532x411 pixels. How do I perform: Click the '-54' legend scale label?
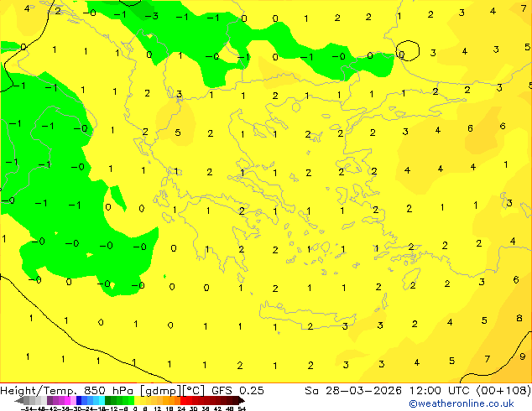[27, 408]
